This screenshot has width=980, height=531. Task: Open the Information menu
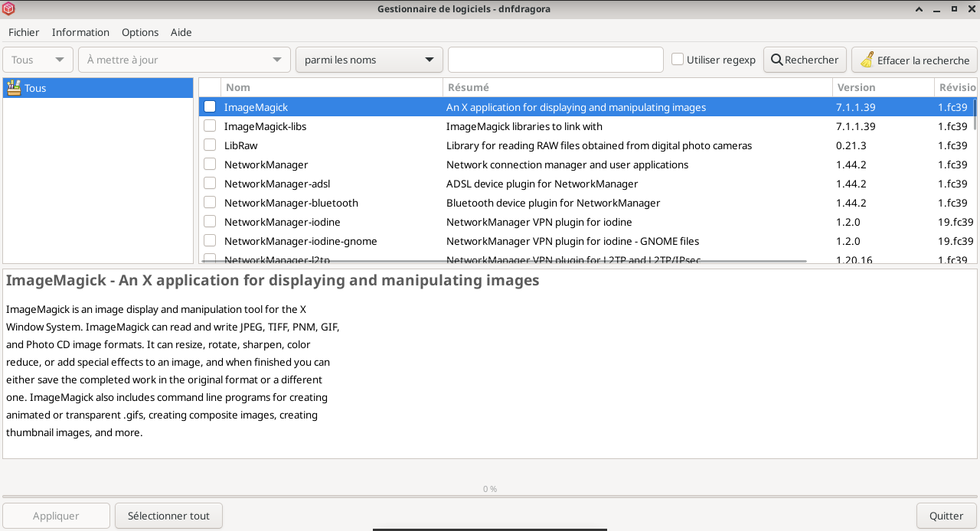[x=80, y=32]
